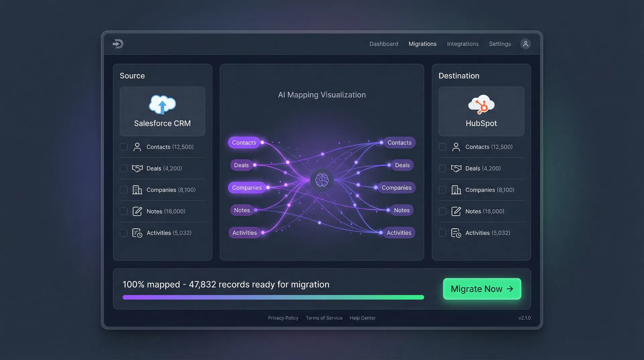
Task: Check the Contacts checkbox in Source
Action: 123,147
